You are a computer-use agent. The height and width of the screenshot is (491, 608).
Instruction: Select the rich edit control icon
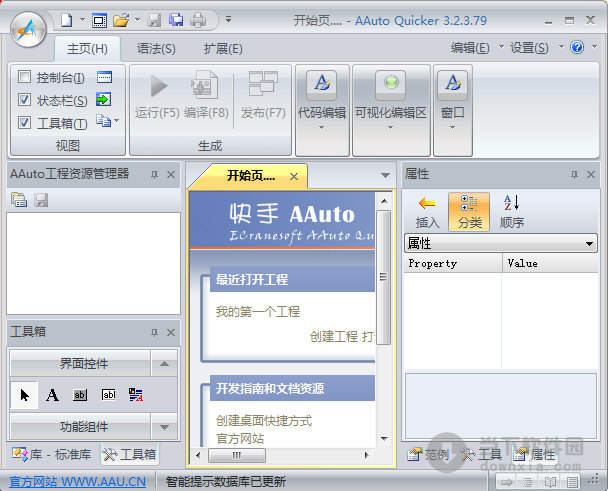(136, 395)
